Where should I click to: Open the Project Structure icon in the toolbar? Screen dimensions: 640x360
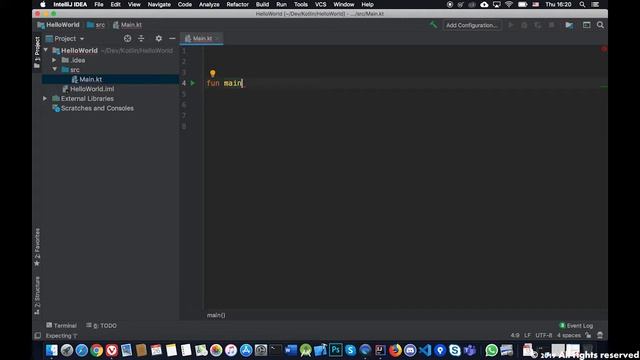(x=569, y=25)
